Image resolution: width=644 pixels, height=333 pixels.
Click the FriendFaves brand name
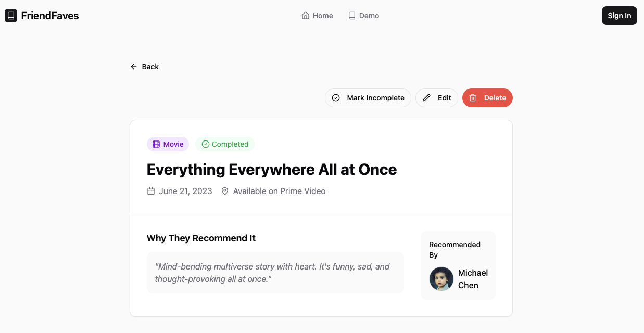50,16
